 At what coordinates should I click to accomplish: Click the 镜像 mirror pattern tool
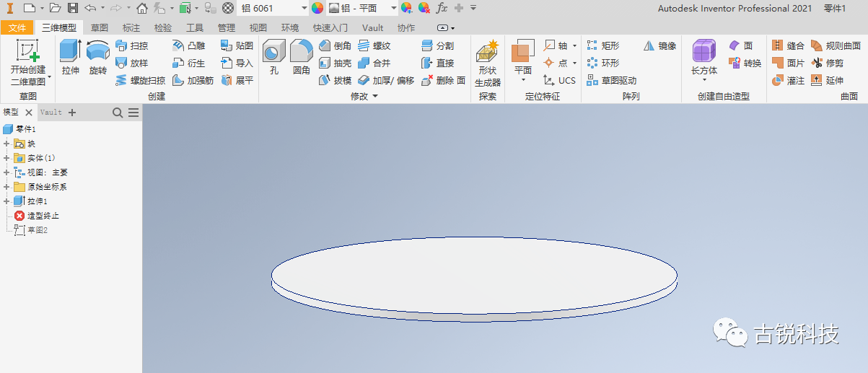pos(659,45)
